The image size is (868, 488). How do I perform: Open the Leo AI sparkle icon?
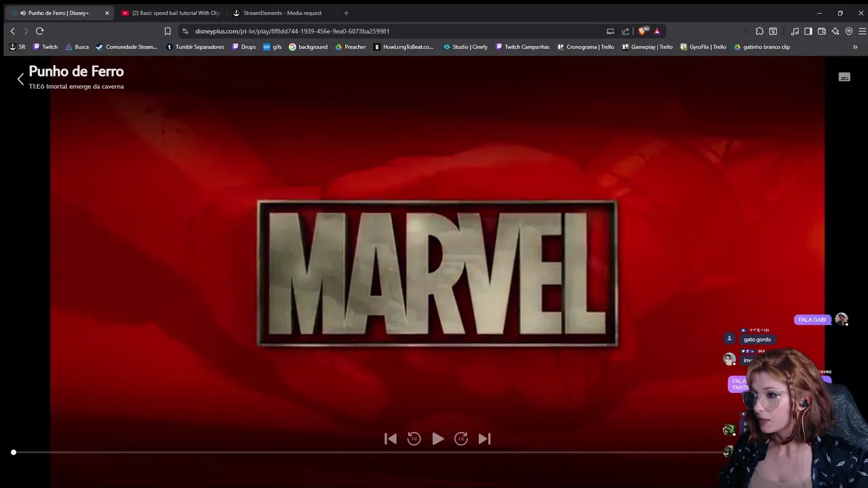[835, 31]
